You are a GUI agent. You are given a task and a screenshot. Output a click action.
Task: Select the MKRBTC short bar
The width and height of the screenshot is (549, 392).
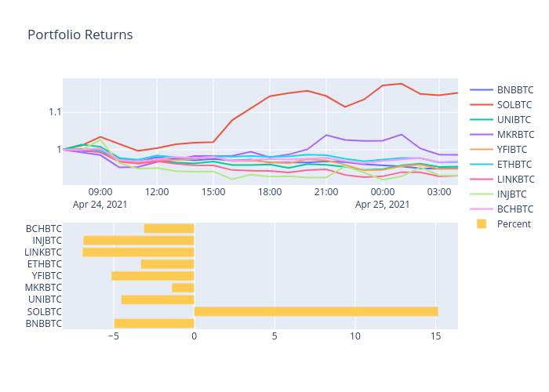(183, 288)
